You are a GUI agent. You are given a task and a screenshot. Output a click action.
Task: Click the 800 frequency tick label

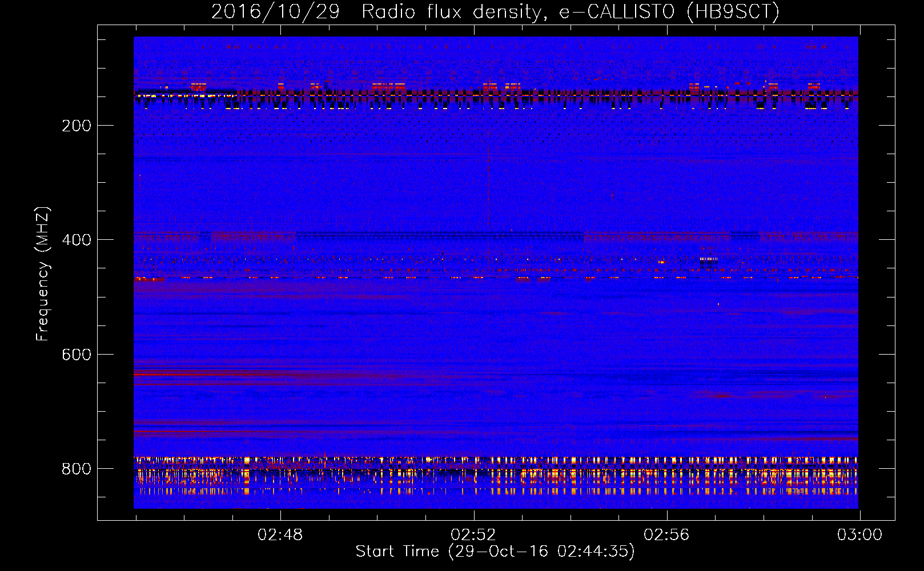pyautogui.click(x=77, y=469)
